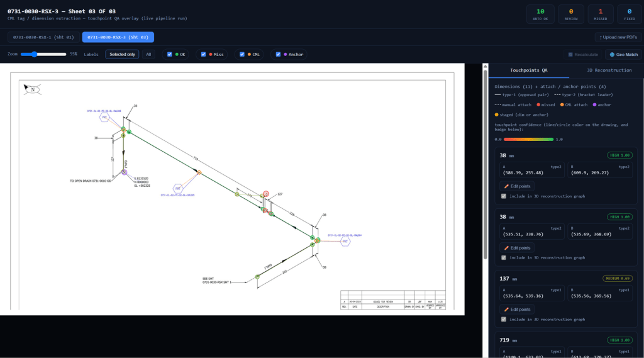The height and width of the screenshot is (358, 644).
Task: Click the orange CML diamond on the pipe
Action: (199, 172)
